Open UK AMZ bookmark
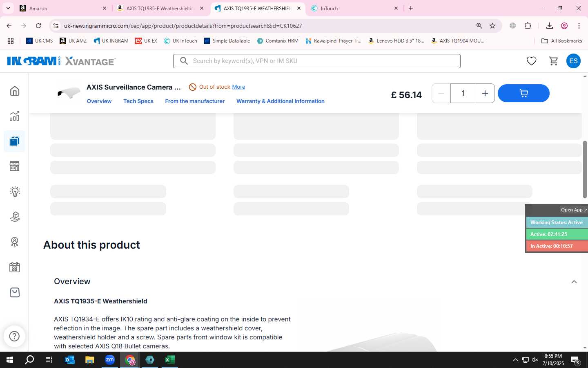 (x=73, y=41)
